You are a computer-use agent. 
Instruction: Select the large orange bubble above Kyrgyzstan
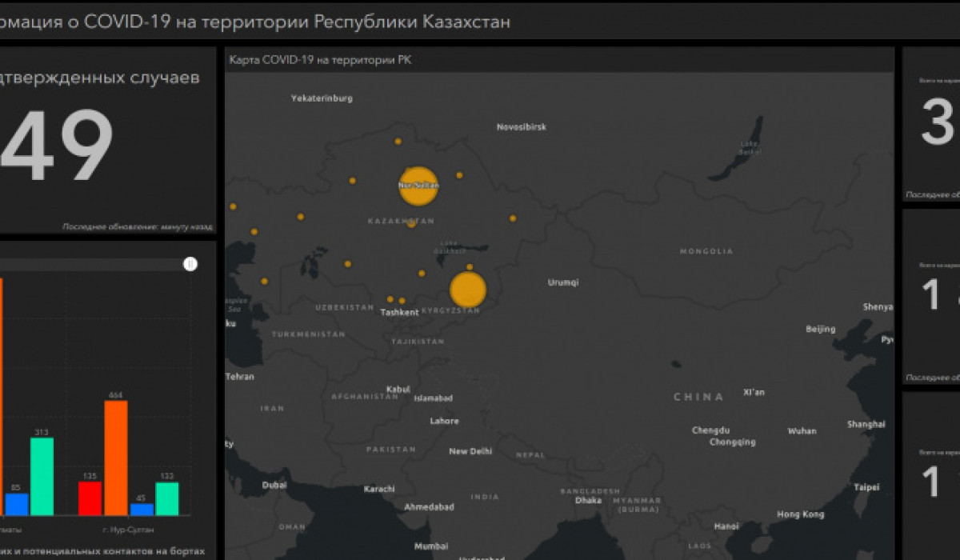point(468,290)
